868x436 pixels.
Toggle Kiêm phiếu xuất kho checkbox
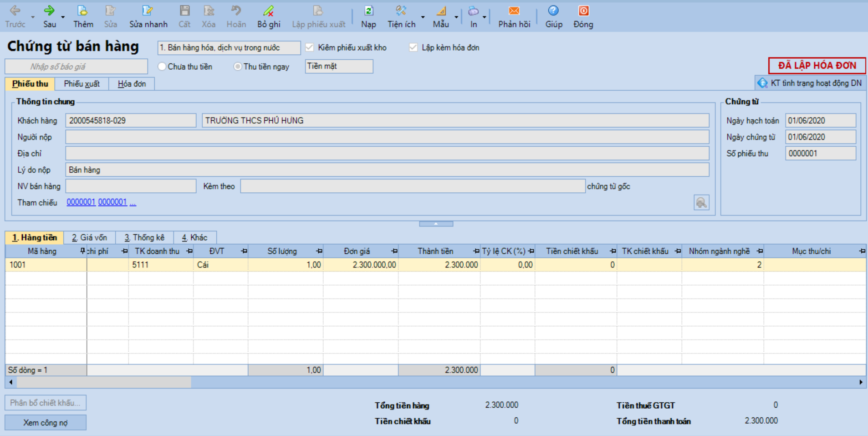(310, 47)
